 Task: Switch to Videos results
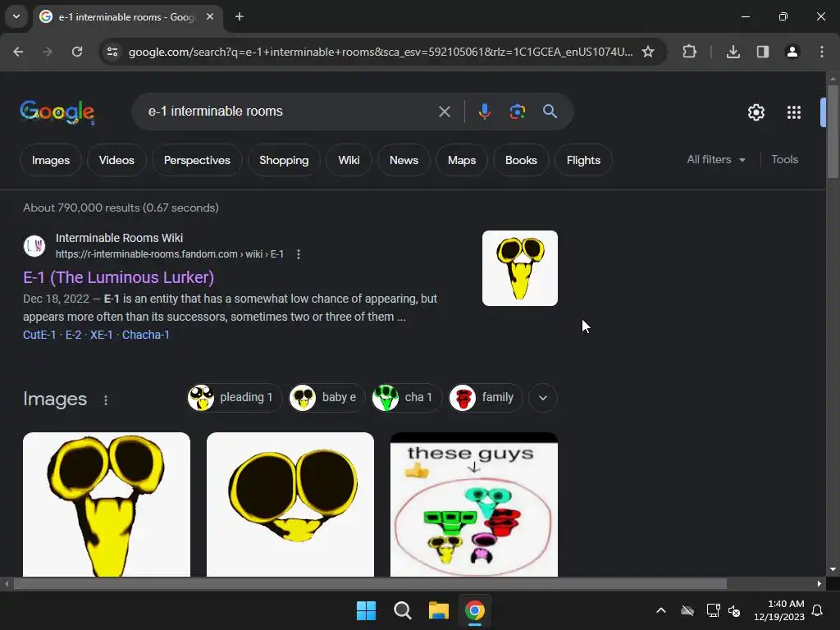(116, 160)
